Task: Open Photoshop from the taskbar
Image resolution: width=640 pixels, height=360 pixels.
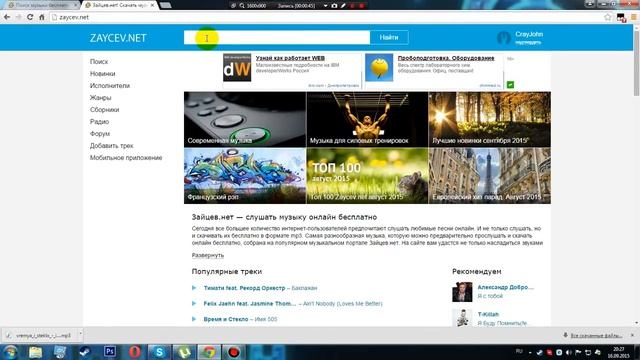Action: pyautogui.click(x=109, y=351)
